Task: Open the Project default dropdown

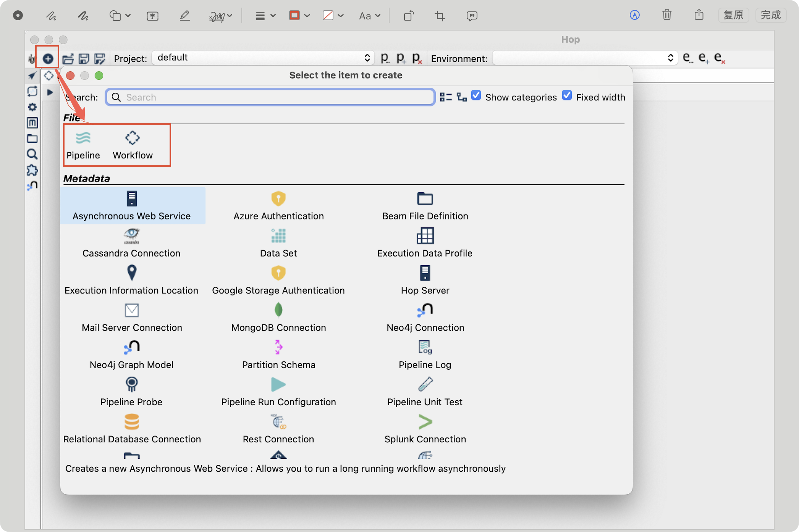Action: point(263,58)
